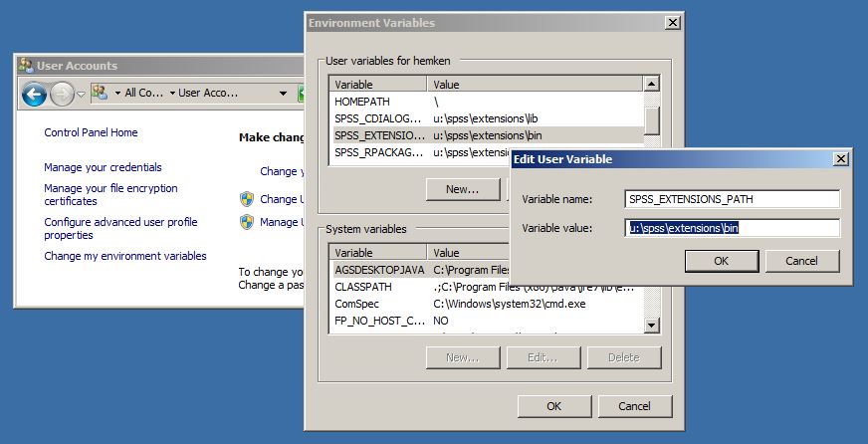Open Manage your credentials link
This screenshot has width=868, height=444.
pos(103,167)
